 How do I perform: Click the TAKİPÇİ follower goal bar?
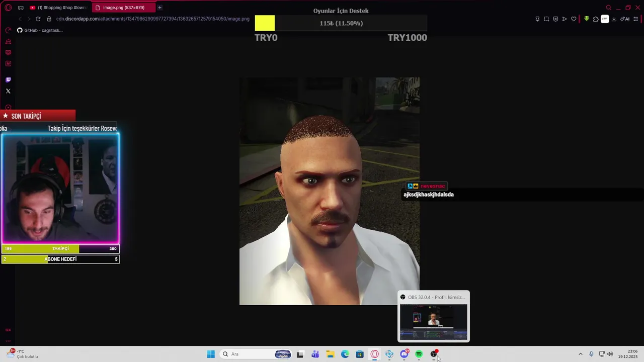pos(60,248)
